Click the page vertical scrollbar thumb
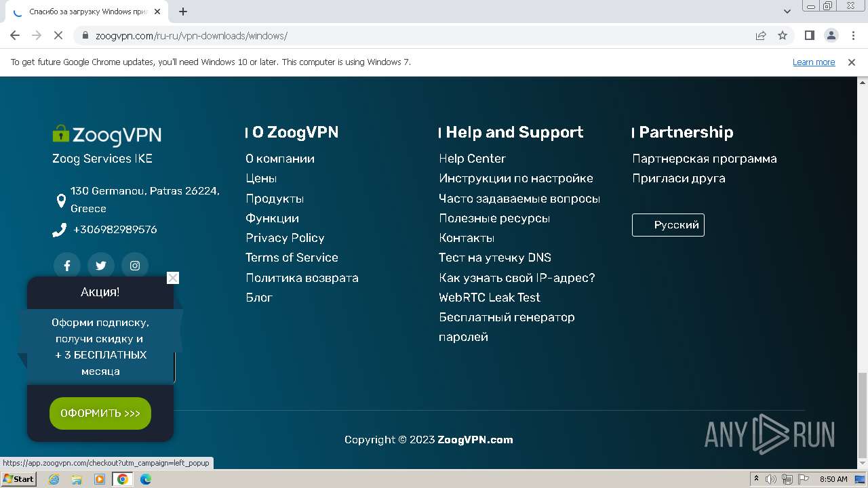Viewport: 868px width, 488px height. pyautogui.click(x=863, y=415)
